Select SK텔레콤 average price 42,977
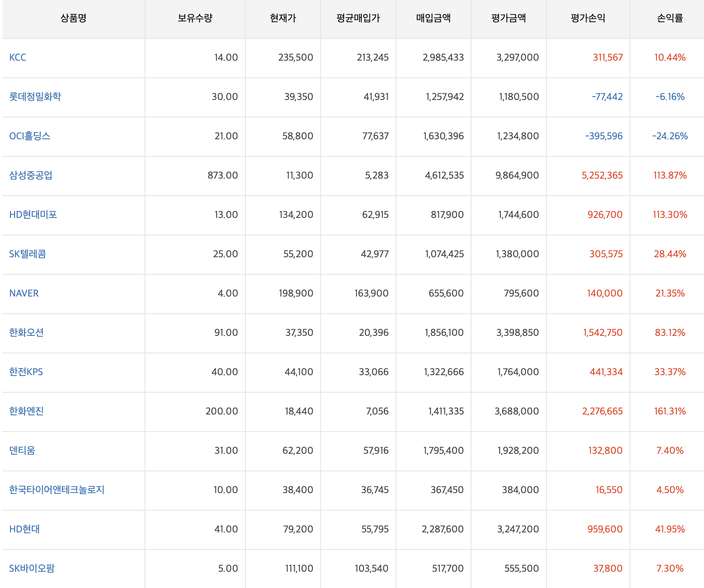 click(x=375, y=254)
